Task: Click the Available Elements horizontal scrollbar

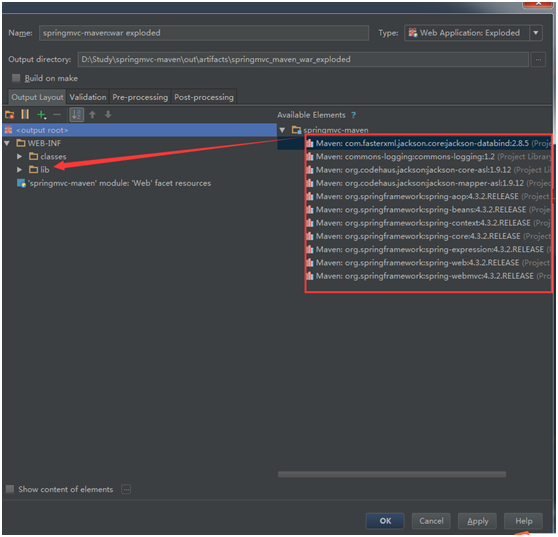Action: (x=392, y=474)
